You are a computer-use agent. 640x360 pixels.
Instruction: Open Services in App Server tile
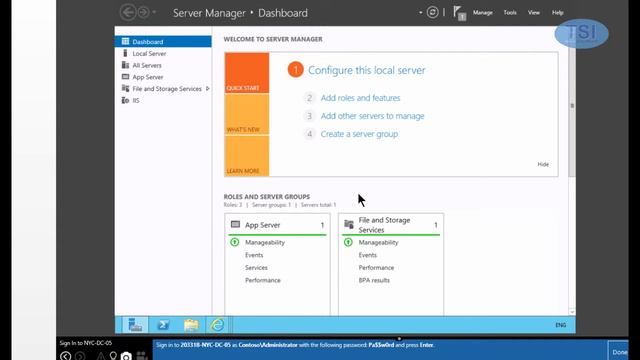(256, 268)
